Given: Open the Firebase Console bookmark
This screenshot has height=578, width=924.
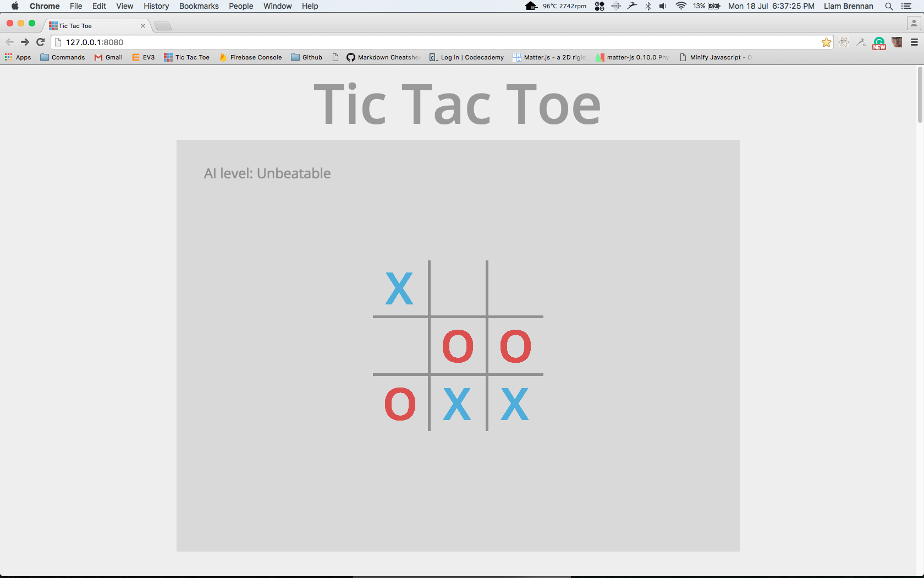Looking at the screenshot, I should tap(251, 57).
